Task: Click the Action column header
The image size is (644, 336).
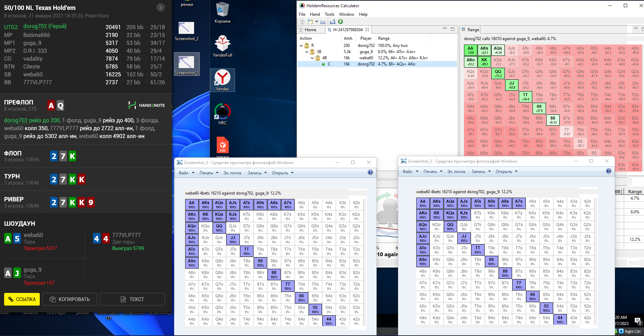Action: [x=306, y=38]
